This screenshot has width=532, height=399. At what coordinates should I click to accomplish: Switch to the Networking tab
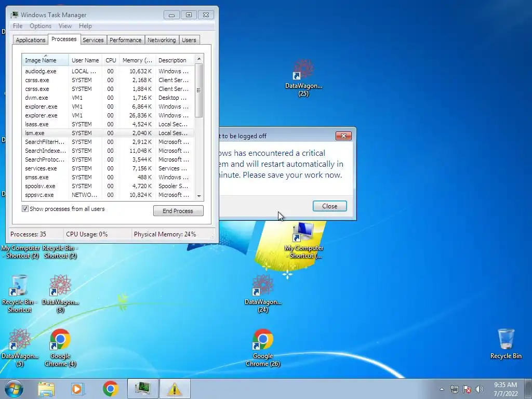coord(162,40)
